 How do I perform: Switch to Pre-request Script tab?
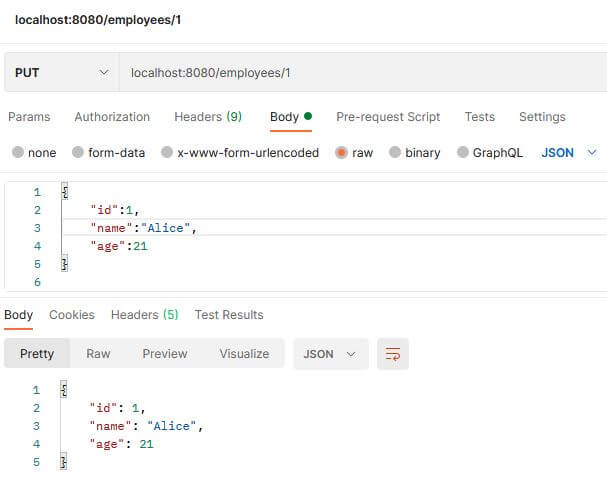pyautogui.click(x=388, y=117)
